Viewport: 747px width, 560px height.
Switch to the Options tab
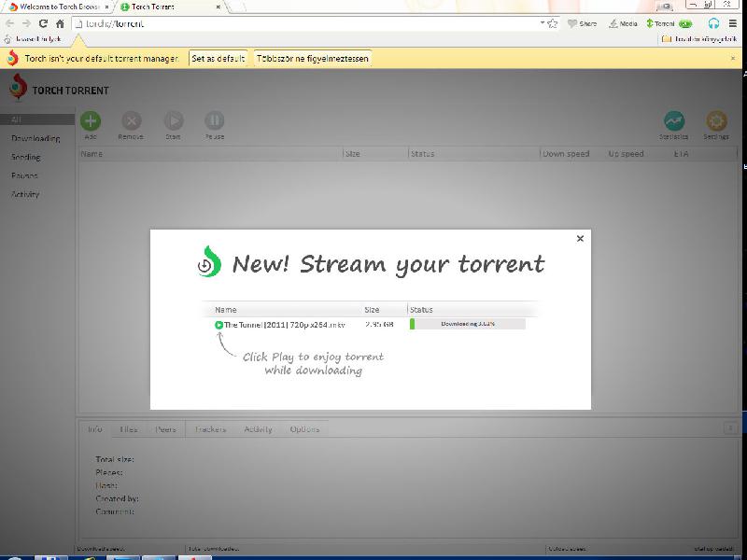pyautogui.click(x=304, y=429)
